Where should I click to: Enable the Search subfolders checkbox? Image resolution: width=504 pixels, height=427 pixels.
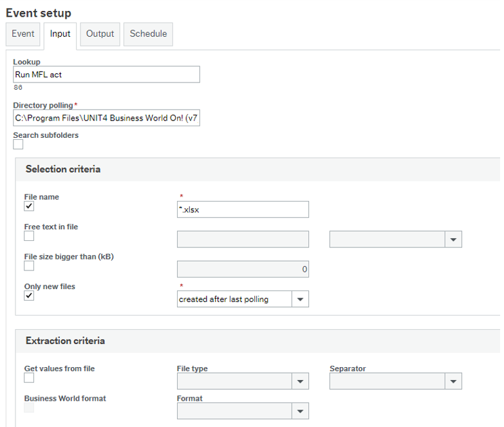coord(18,145)
